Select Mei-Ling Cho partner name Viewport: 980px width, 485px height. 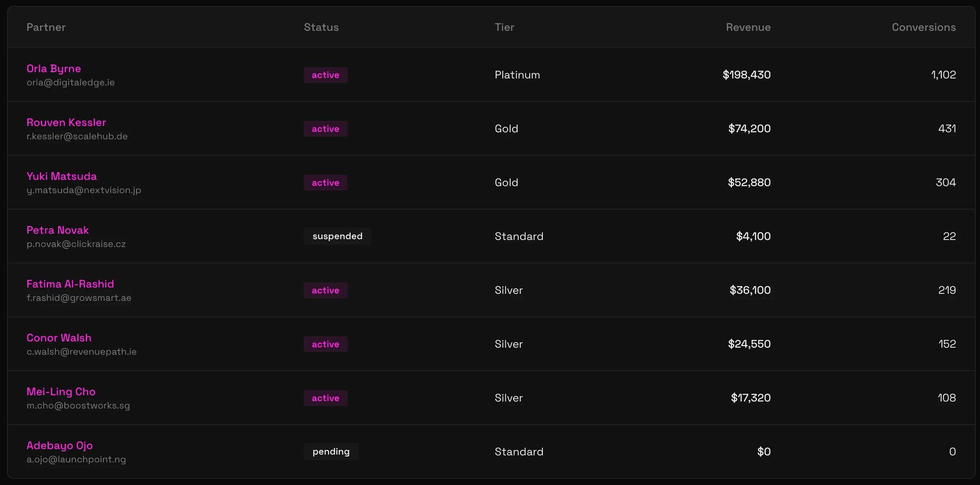pos(61,392)
